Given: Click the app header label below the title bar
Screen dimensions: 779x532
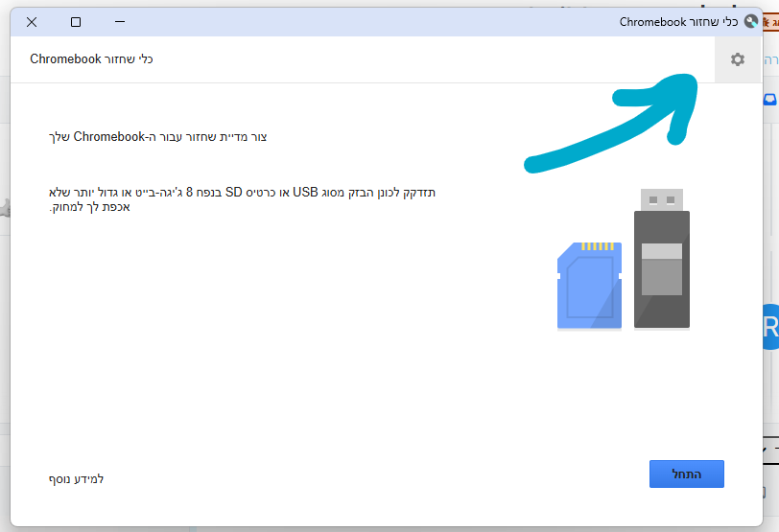Looking at the screenshot, I should pos(92,59).
